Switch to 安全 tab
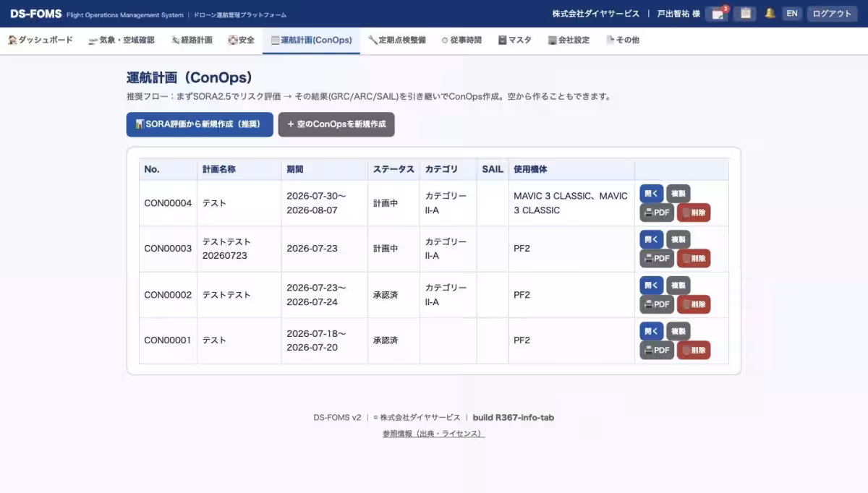This screenshot has width=868, height=493. point(241,40)
